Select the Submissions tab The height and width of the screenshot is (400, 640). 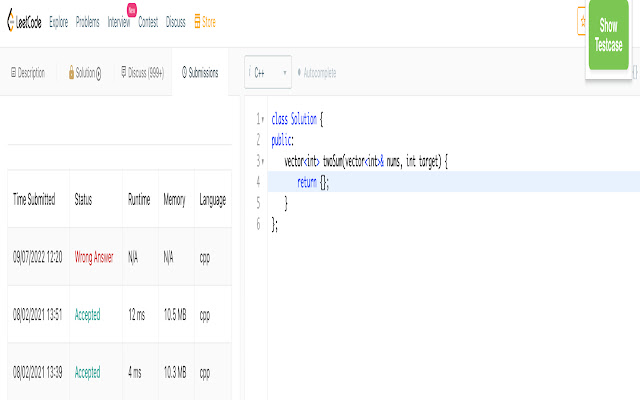tap(200, 73)
